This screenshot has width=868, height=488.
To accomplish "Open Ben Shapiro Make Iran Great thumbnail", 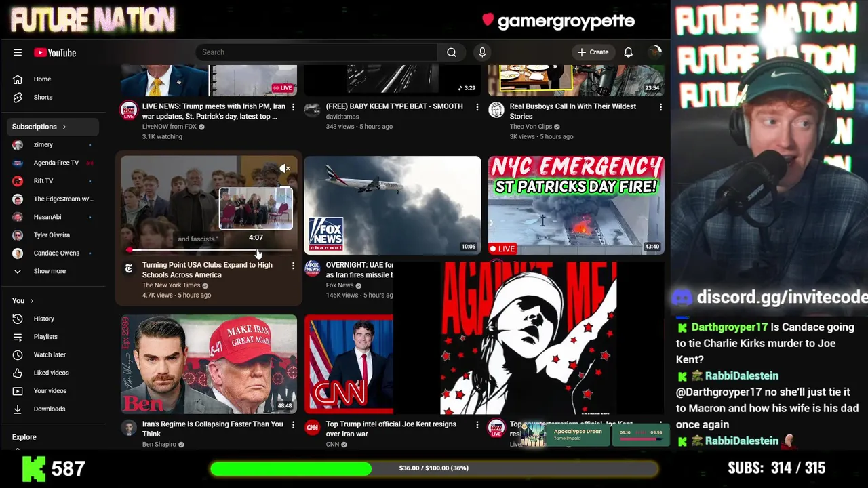I will pos(209,364).
